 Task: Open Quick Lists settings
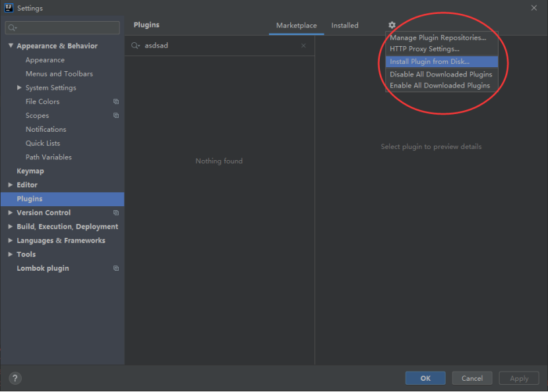pyautogui.click(x=43, y=143)
